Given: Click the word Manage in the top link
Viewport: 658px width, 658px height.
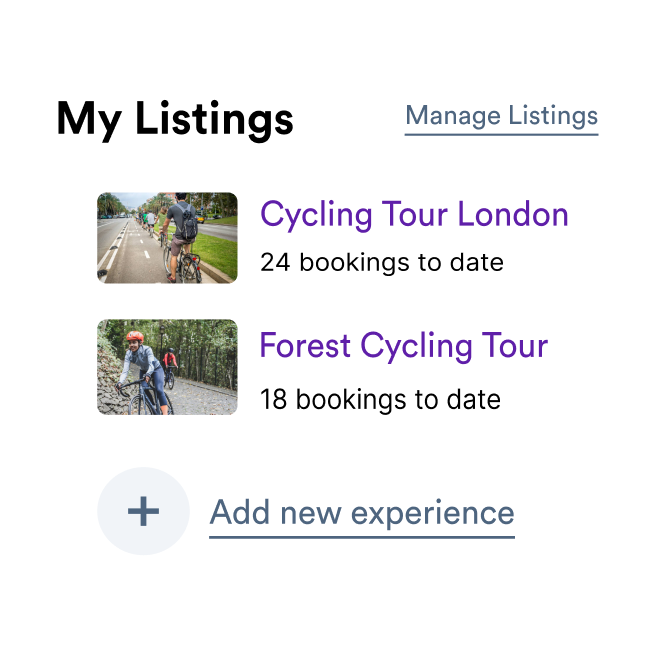Looking at the screenshot, I should (x=453, y=116).
